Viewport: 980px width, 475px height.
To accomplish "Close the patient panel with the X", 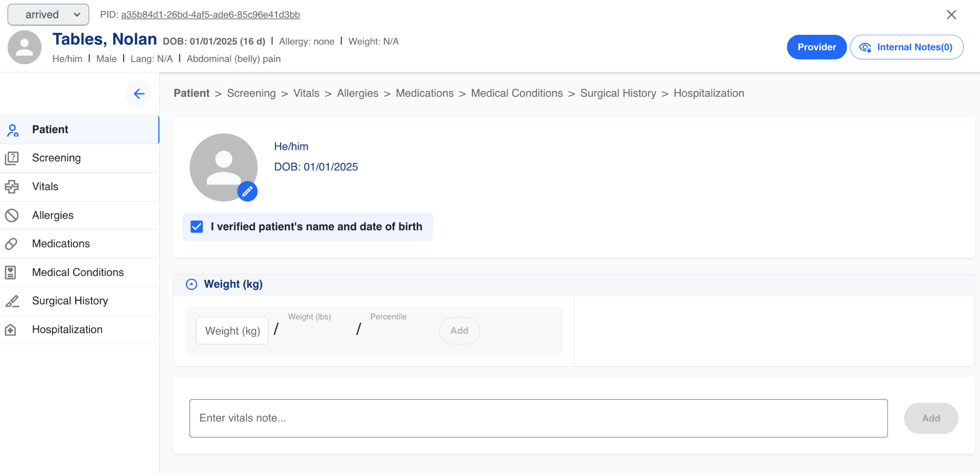I will pos(951,15).
